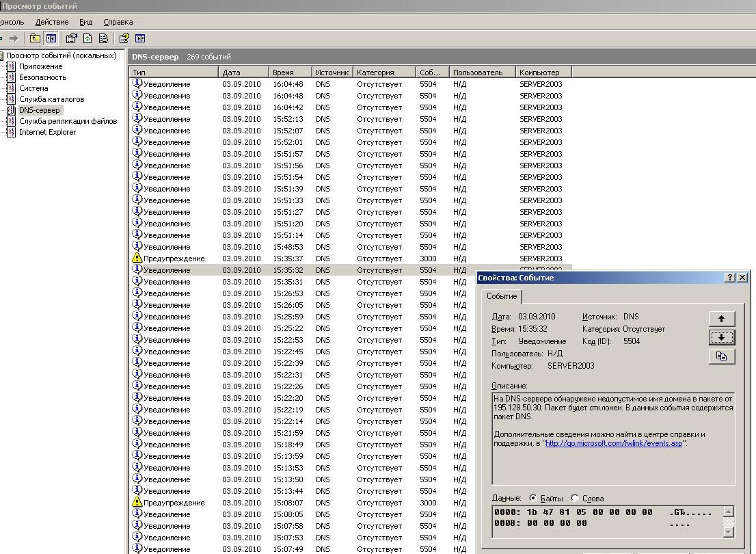Click the "269 событий" count in the header
The image size is (756, 554).
(x=208, y=57)
